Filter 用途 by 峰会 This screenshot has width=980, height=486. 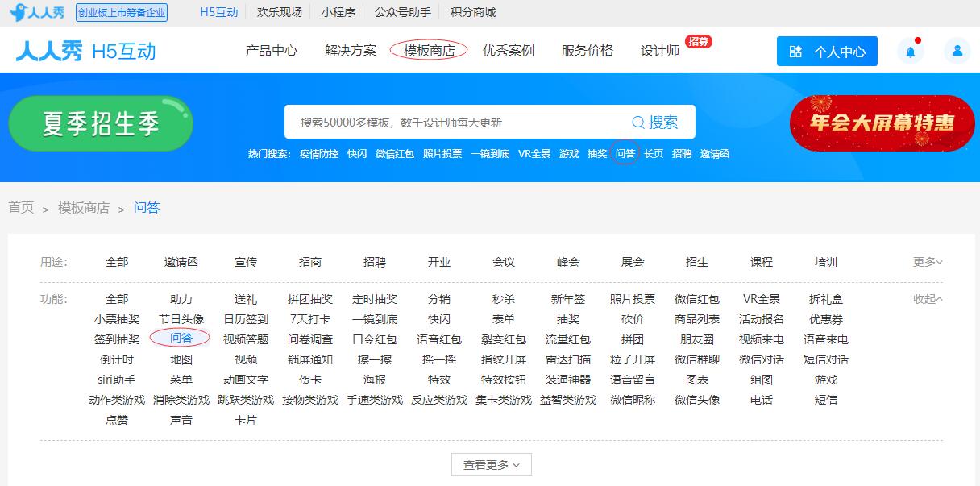pyautogui.click(x=568, y=262)
